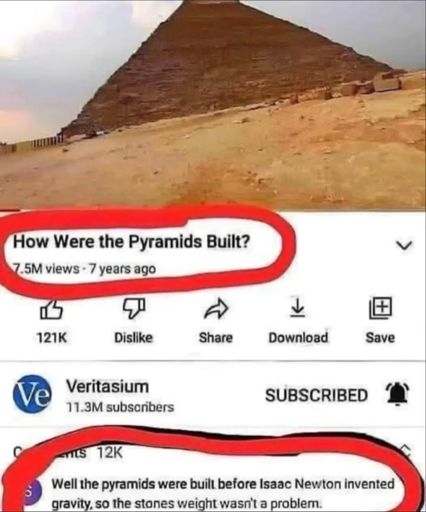Toggle the SUBSCRIBED button
This screenshot has height=512, width=426.
pyautogui.click(x=316, y=395)
